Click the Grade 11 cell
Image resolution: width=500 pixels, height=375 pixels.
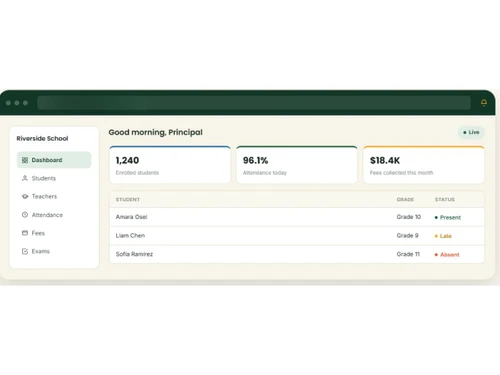[408, 254]
